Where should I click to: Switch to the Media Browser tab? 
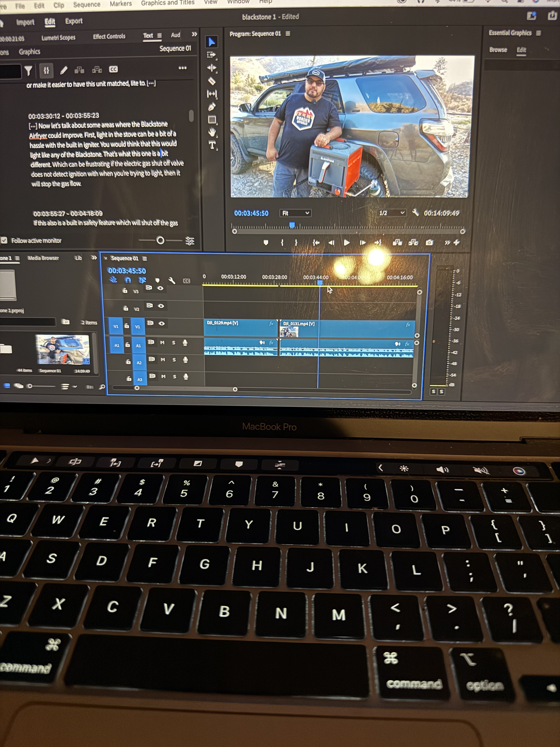pyautogui.click(x=43, y=258)
